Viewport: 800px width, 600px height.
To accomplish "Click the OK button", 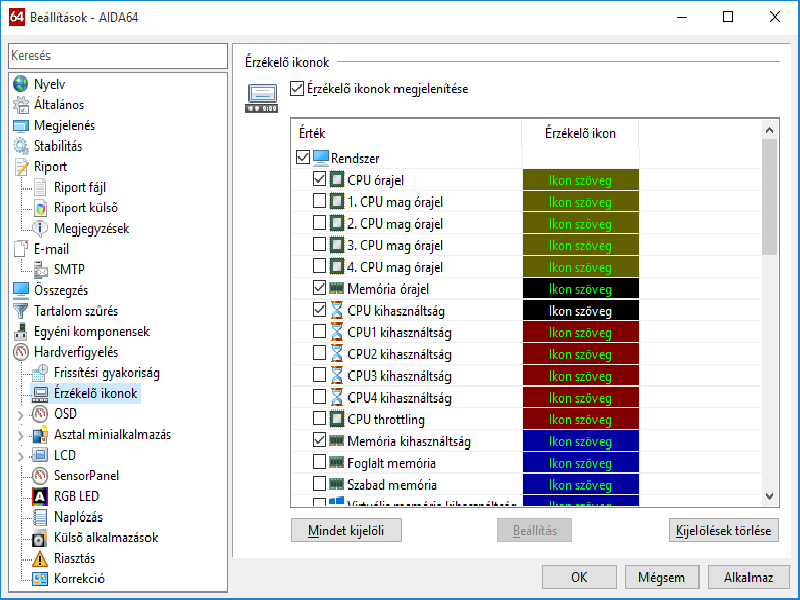I will tap(579, 577).
